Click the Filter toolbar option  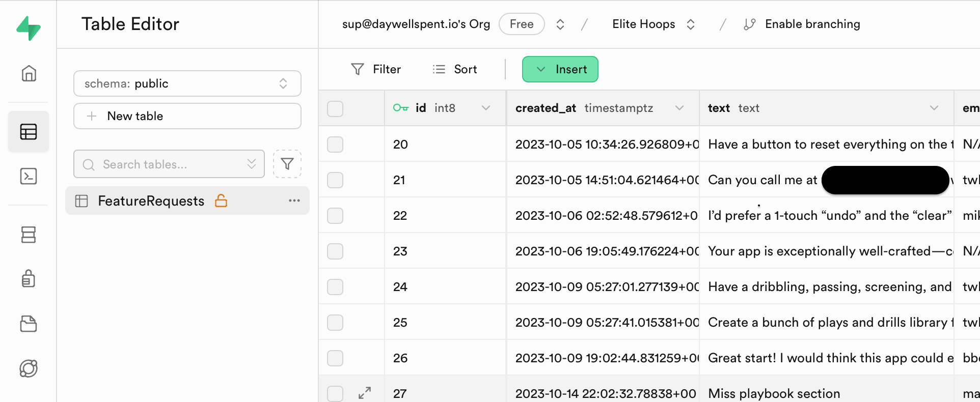[376, 69]
